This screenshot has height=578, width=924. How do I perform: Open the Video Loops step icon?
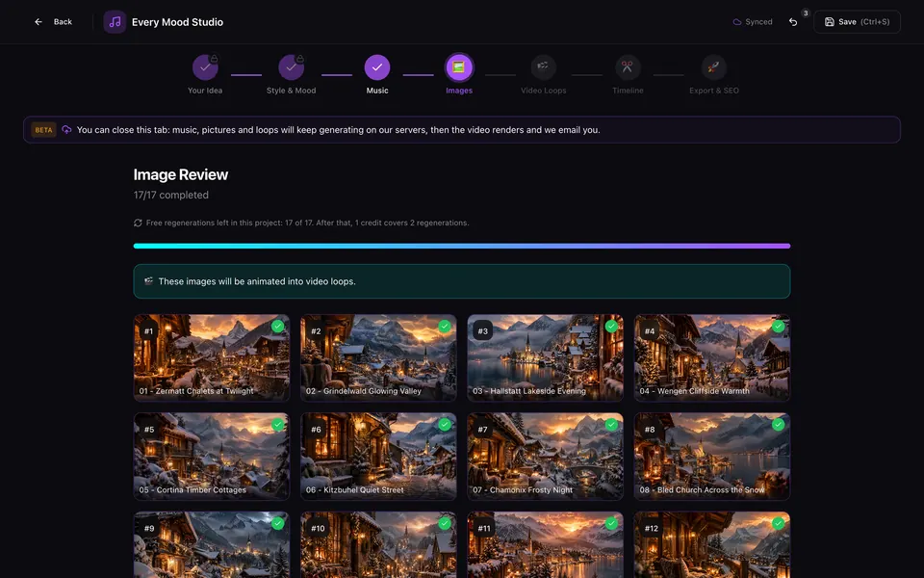[x=543, y=67]
